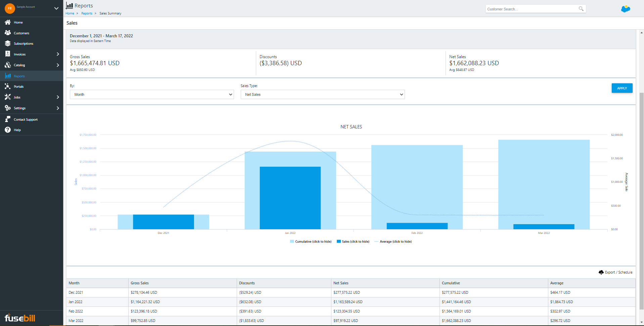This screenshot has height=326, width=644.
Task: Click the export cloud download icon
Action: [x=601, y=272]
